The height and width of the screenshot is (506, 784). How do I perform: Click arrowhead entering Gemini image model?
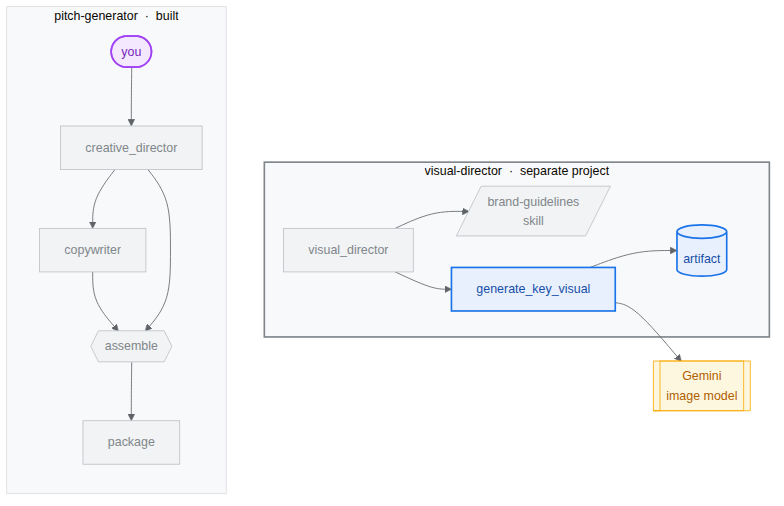pyautogui.click(x=678, y=357)
